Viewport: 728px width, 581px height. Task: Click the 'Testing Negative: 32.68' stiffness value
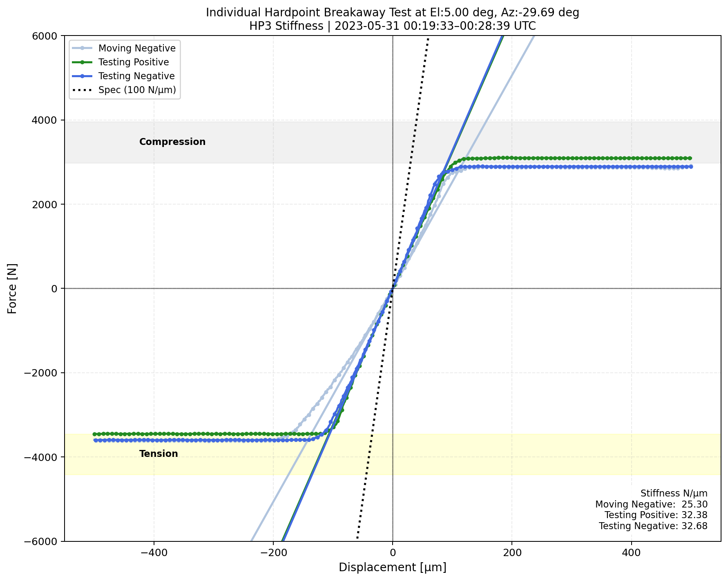[653, 526]
